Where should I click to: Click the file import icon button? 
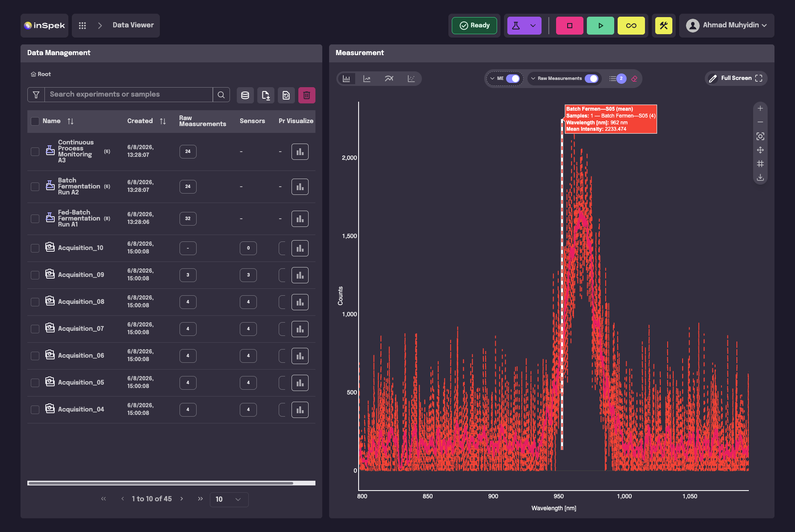pyautogui.click(x=265, y=95)
